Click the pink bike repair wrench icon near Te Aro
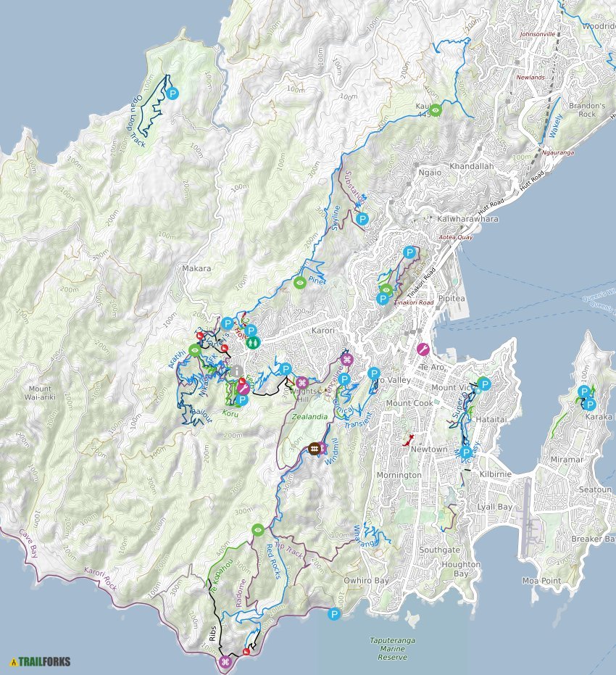Screen dimensions: 616x675 point(425,349)
